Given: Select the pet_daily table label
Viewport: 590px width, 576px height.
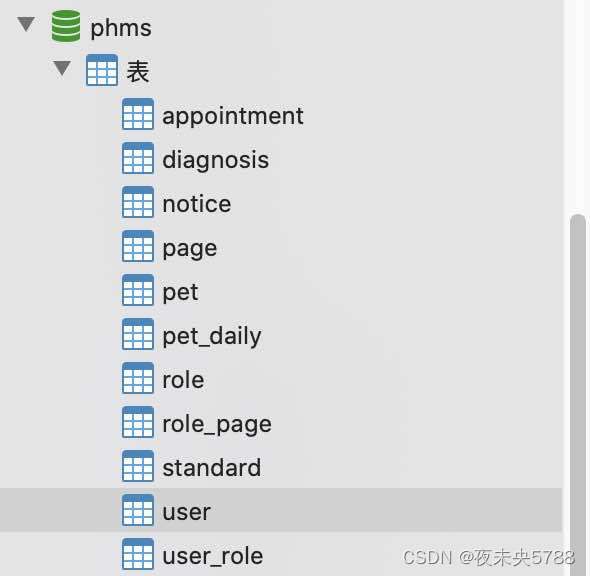Looking at the screenshot, I should [212, 337].
